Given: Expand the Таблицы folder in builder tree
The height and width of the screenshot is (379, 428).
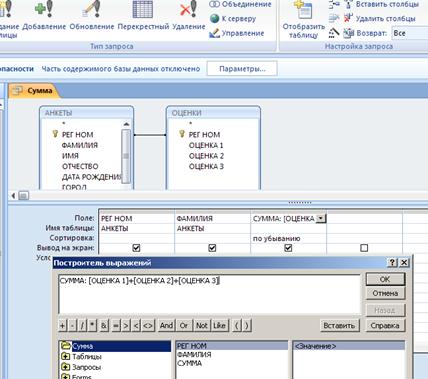Looking at the screenshot, I should 65,357.
